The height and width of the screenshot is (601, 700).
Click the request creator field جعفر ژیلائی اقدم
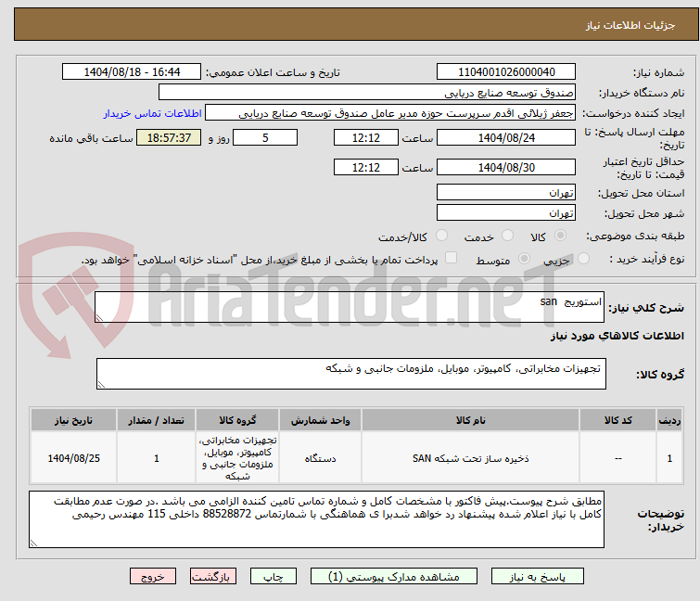[390, 113]
